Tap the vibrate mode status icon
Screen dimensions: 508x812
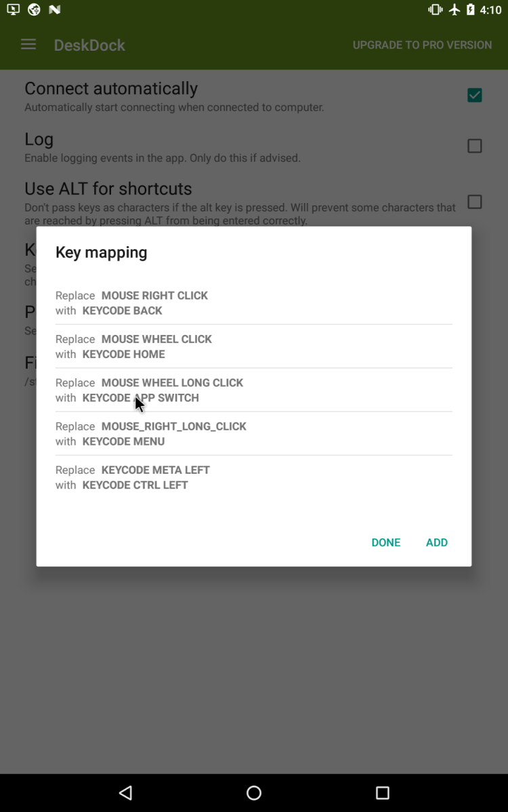(x=435, y=10)
